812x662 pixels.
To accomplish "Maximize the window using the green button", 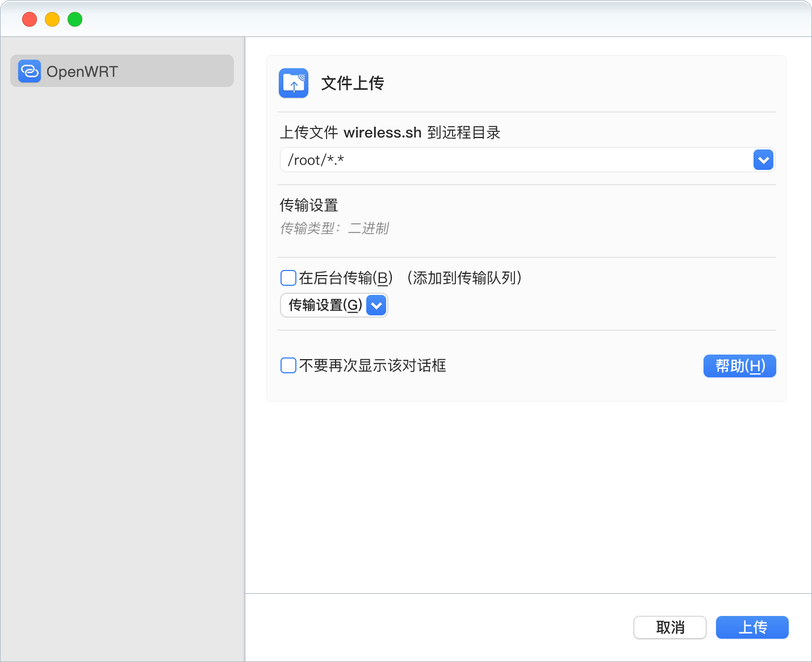I will pyautogui.click(x=75, y=19).
